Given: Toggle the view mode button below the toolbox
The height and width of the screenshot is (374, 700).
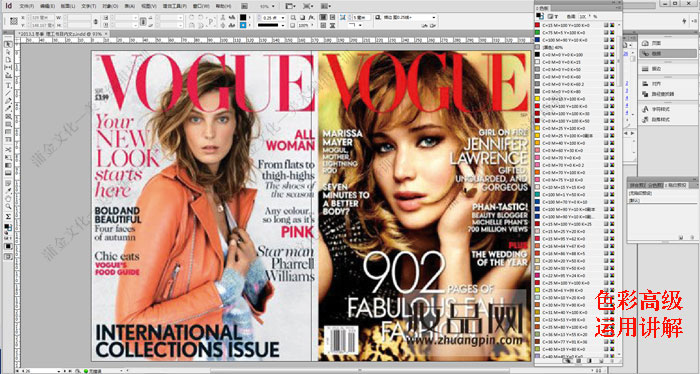Looking at the screenshot, I should click(8, 256).
